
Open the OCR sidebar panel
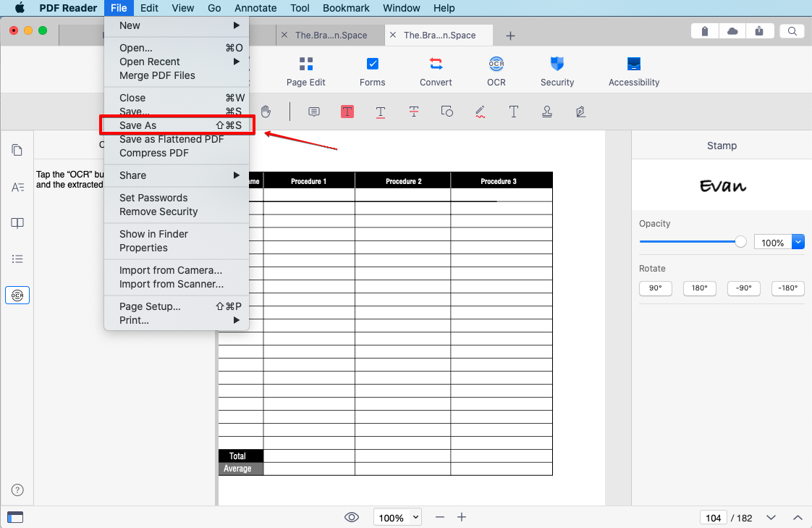17,296
